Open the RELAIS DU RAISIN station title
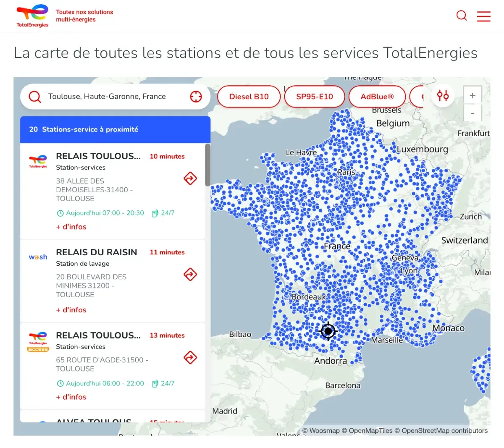This screenshot has height=448, width=504. [97, 252]
